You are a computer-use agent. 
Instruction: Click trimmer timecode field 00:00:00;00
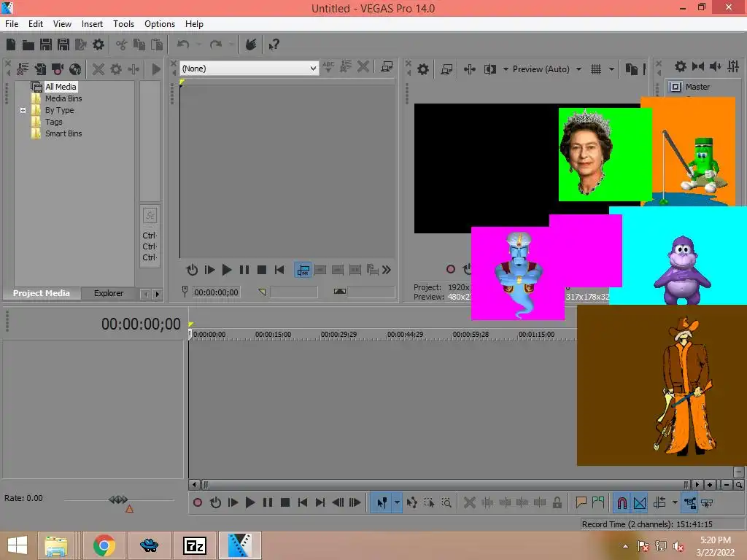[216, 292]
